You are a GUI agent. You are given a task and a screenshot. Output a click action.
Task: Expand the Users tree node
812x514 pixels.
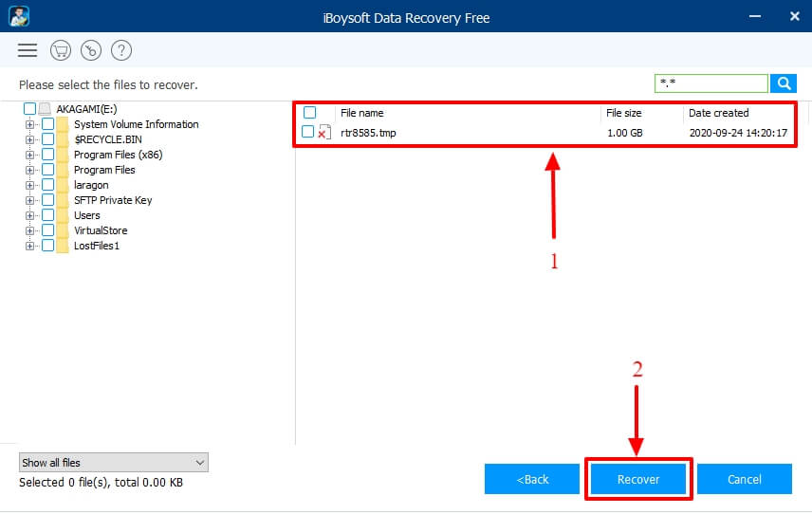pos(30,215)
